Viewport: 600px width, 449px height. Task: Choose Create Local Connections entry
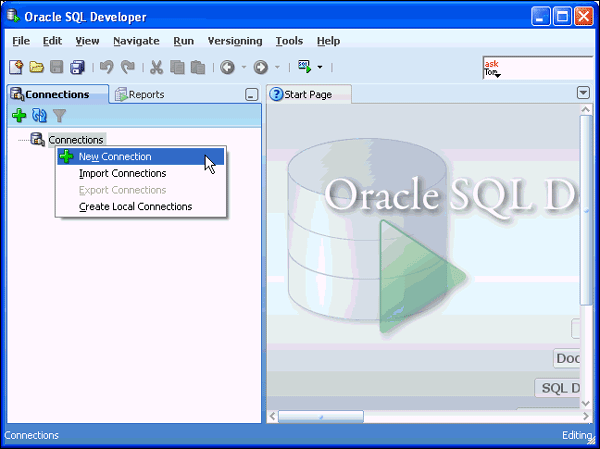(x=140, y=207)
